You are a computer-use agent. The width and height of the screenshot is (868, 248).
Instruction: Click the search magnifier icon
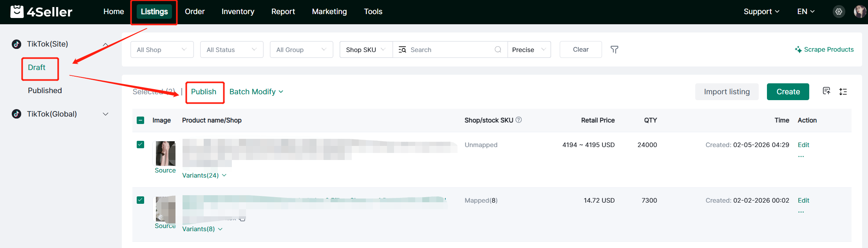coord(498,50)
